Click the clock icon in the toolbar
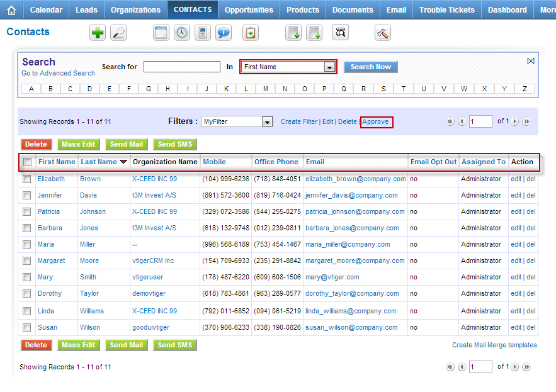Screen dimensions: 556x392 pyautogui.click(x=182, y=33)
